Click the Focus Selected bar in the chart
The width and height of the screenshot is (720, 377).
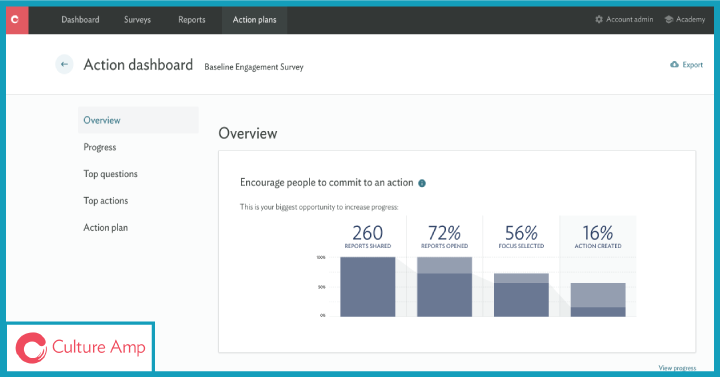[521, 295]
